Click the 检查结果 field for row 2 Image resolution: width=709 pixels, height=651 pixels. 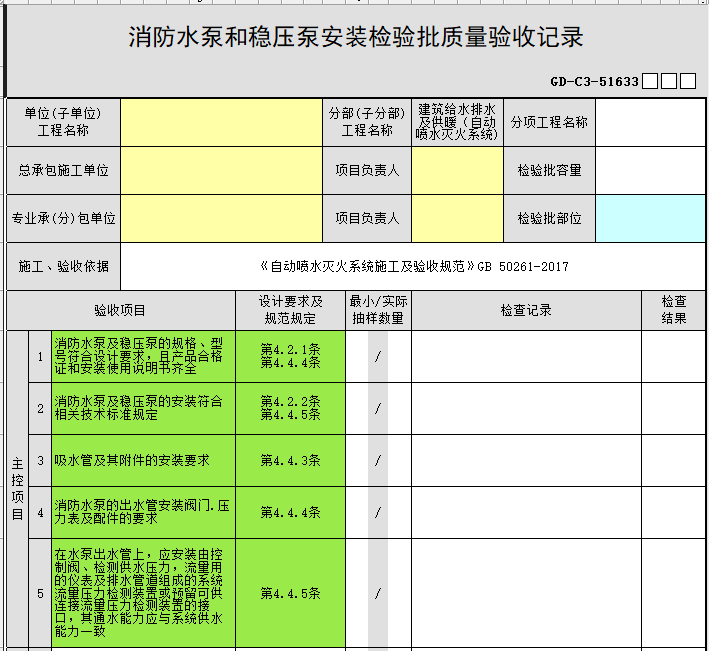(674, 408)
